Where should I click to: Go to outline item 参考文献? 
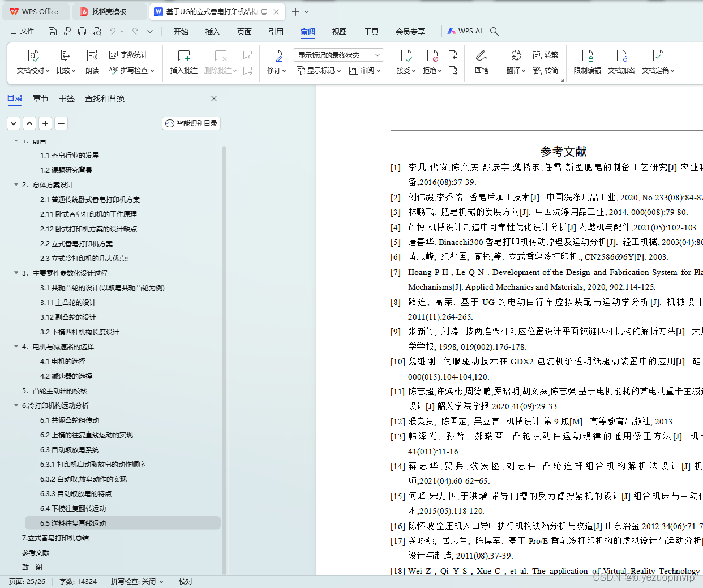[x=36, y=552]
